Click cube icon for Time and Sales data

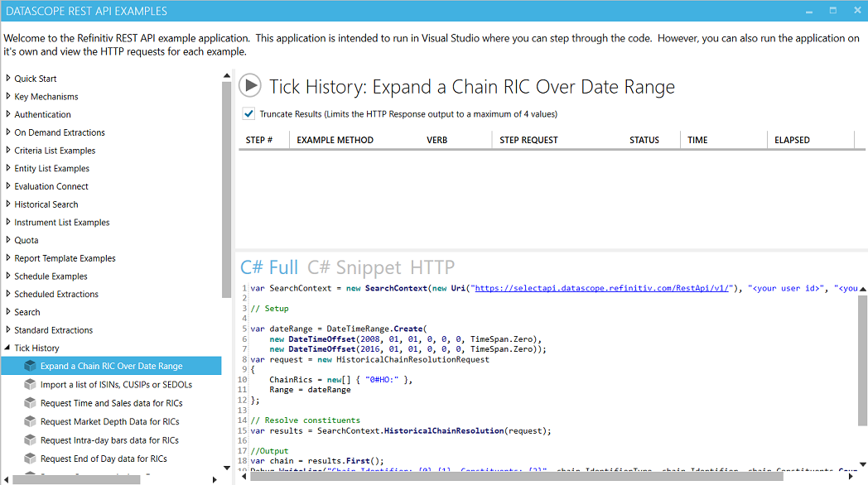(30, 403)
